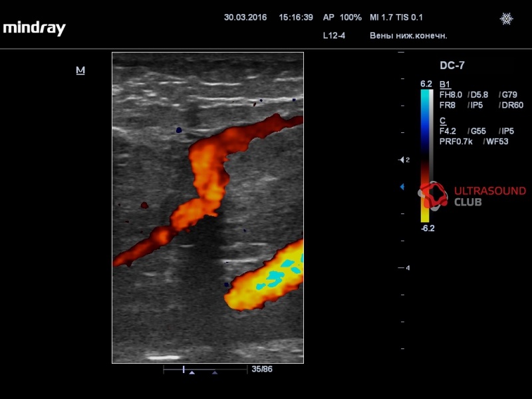The image size is (532, 399).
Task: Click the -6.2 lower velocity value
Action: pos(428,228)
